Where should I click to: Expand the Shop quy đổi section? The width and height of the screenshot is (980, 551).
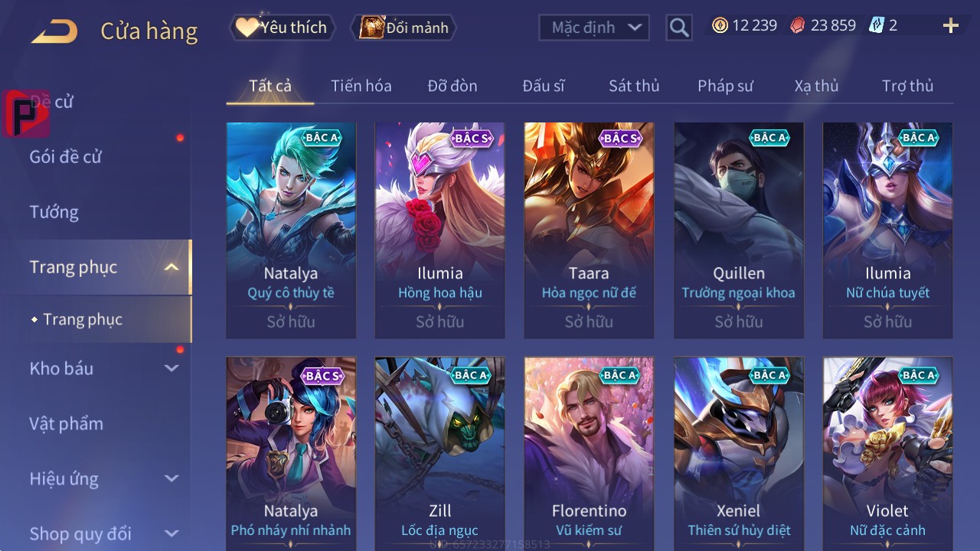click(171, 533)
